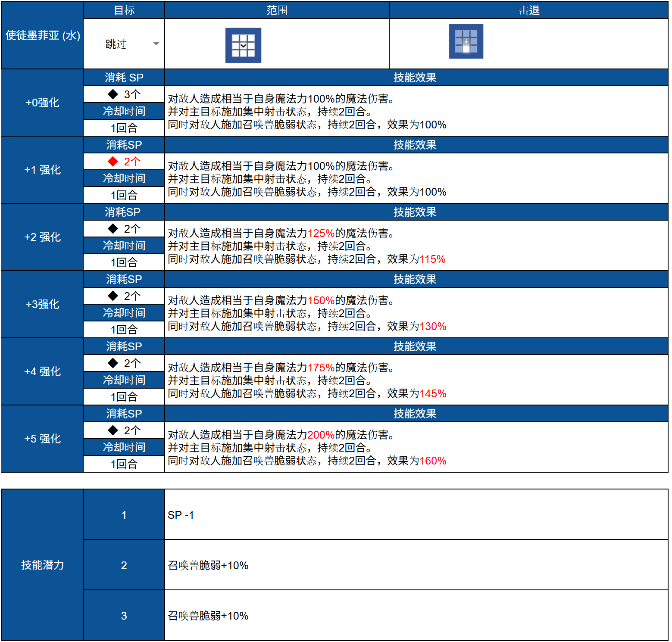The height and width of the screenshot is (642, 672).
Task: Click the diamond SP icon in +4 强化 row
Action: pyautogui.click(x=113, y=363)
